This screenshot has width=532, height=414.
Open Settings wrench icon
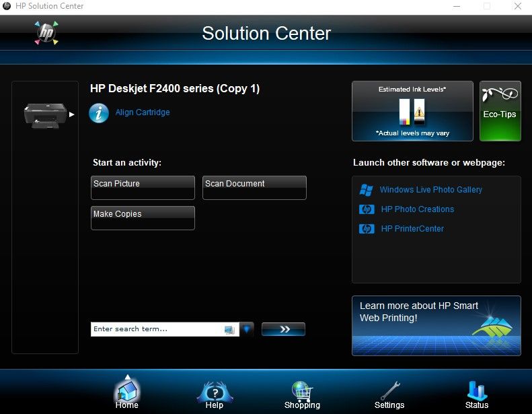pyautogui.click(x=390, y=391)
